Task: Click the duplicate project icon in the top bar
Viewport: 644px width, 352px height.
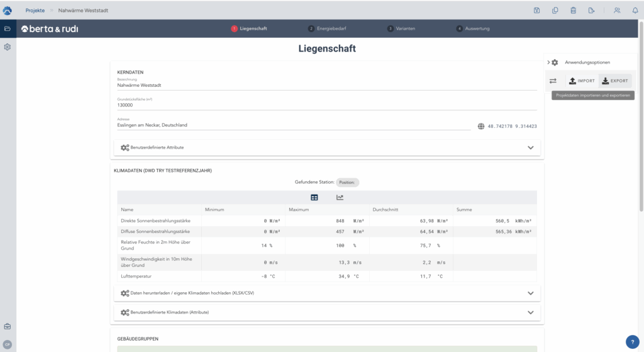Action: click(x=555, y=11)
